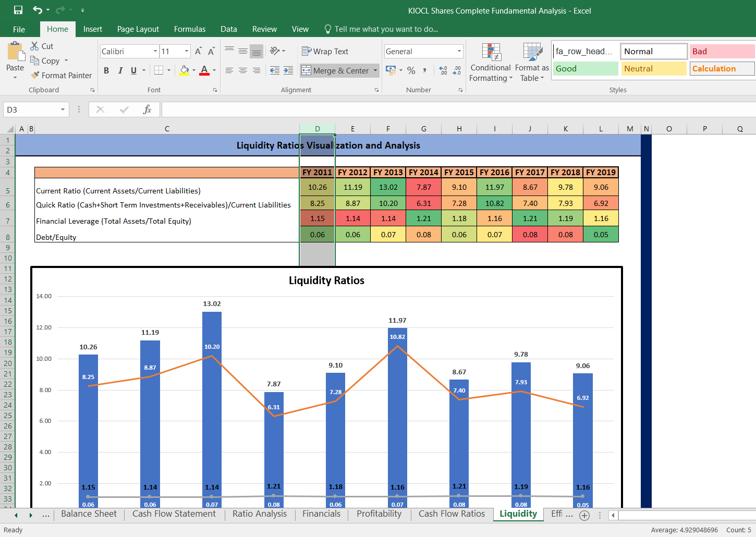This screenshot has height=537, width=756.
Task: Increase font size with the large A icon
Action: [x=198, y=51]
